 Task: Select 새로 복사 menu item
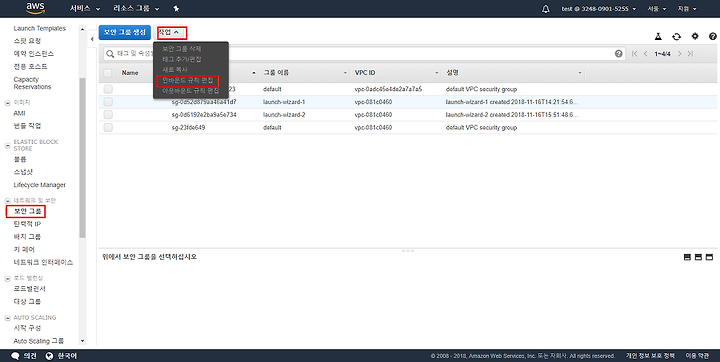[x=175, y=70]
